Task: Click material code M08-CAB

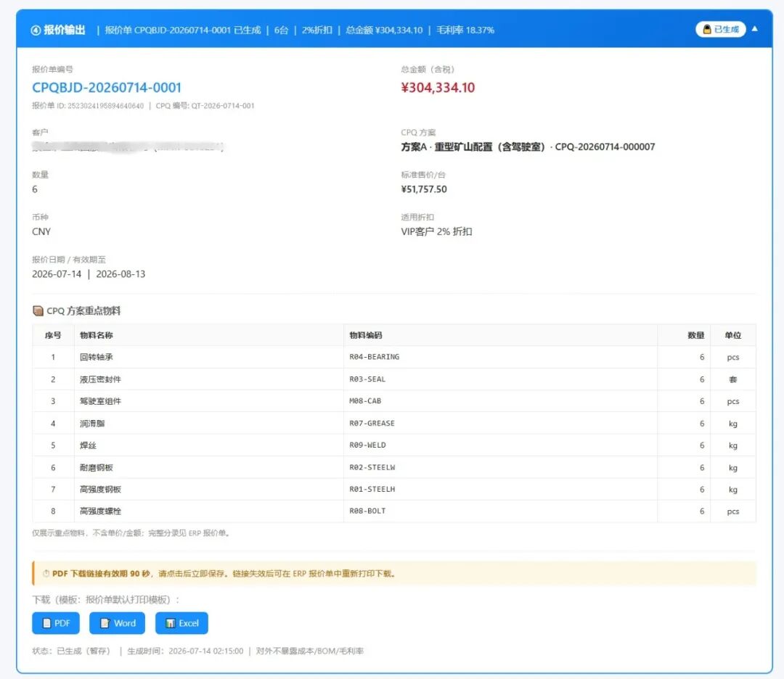Action: pyautogui.click(x=365, y=400)
